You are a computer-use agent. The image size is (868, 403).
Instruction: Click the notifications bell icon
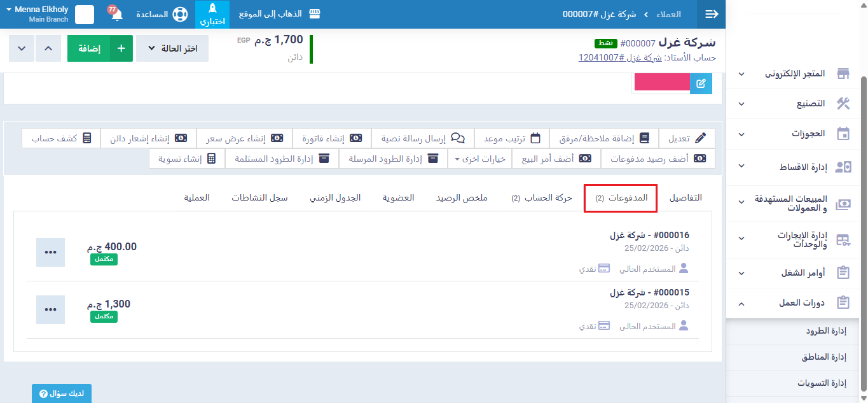(x=117, y=15)
